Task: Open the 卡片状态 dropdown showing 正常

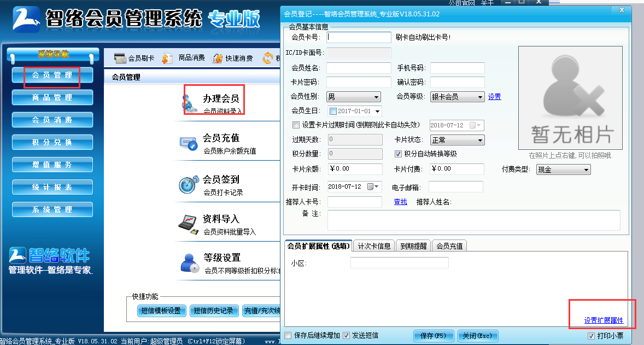Action: click(x=457, y=140)
